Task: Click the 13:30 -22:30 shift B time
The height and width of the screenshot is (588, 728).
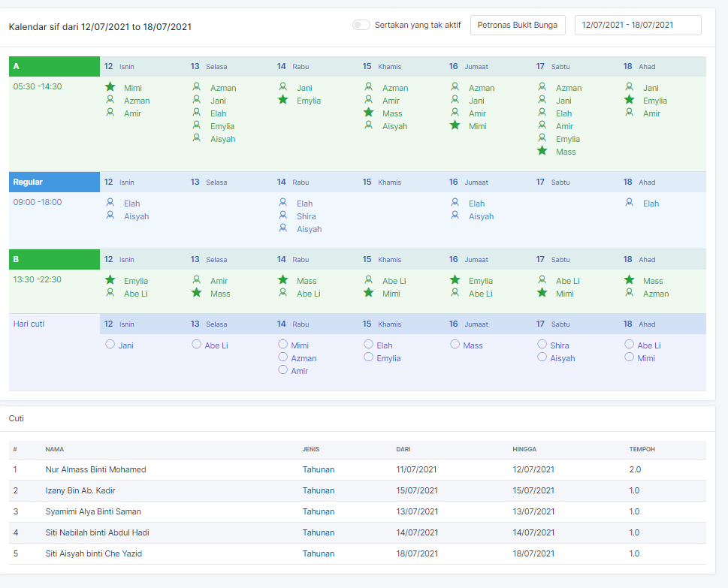Action: (x=38, y=279)
